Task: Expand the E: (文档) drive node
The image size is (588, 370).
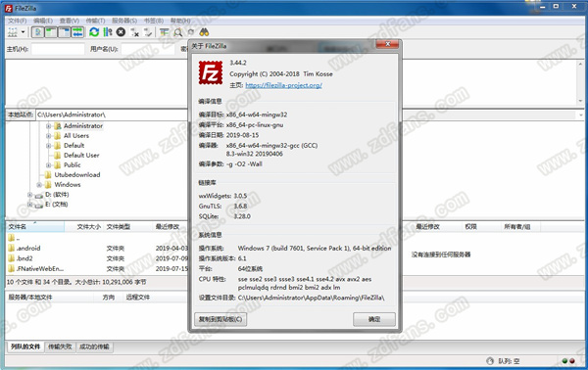Action: click(x=29, y=205)
